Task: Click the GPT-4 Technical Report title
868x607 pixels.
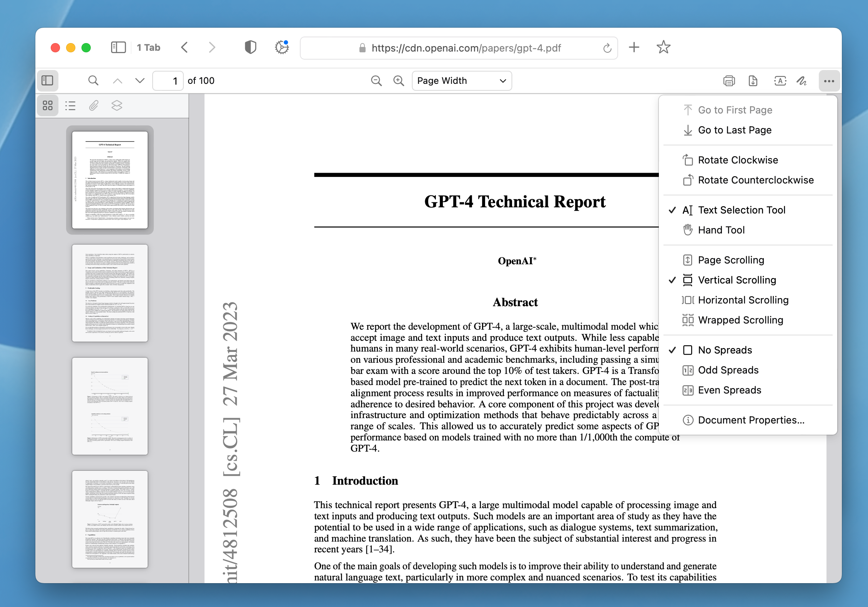Action: pyautogui.click(x=515, y=202)
